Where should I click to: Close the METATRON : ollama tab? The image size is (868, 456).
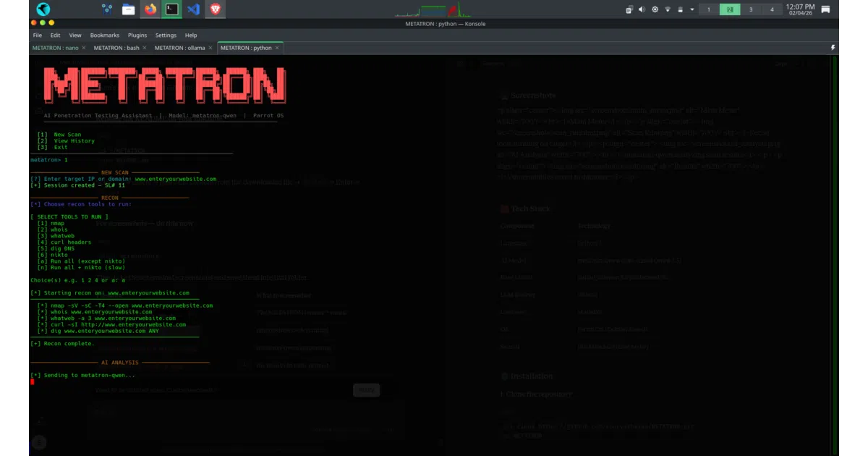210,48
